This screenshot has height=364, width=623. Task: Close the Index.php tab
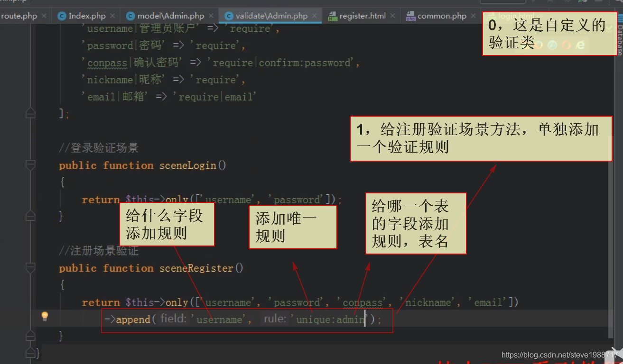pyautogui.click(x=112, y=16)
